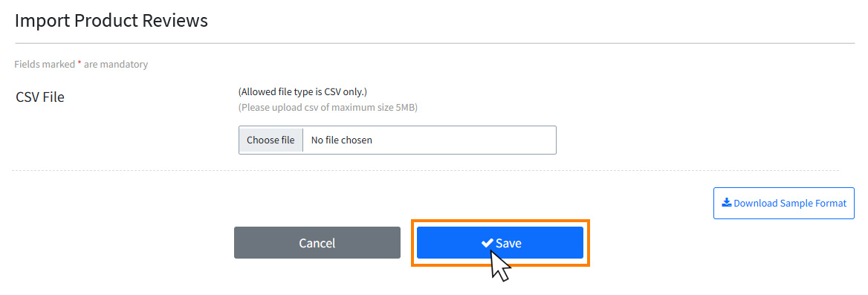Click the empty right side of file input
This screenshot has width=868, height=295.
click(x=465, y=140)
